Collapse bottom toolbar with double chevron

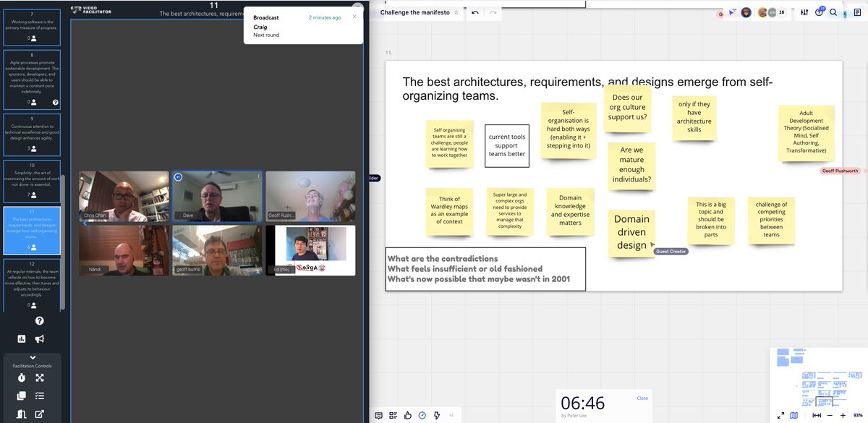pyautogui.click(x=451, y=415)
